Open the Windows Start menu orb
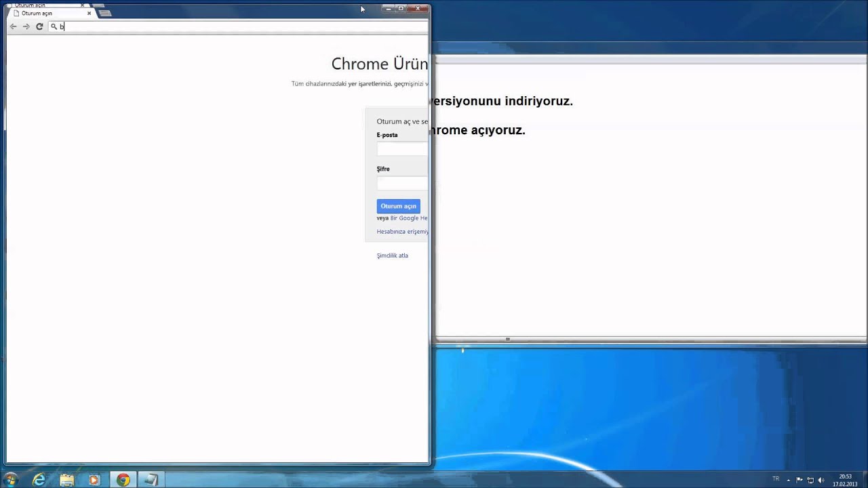This screenshot has height=488, width=868. (10, 479)
